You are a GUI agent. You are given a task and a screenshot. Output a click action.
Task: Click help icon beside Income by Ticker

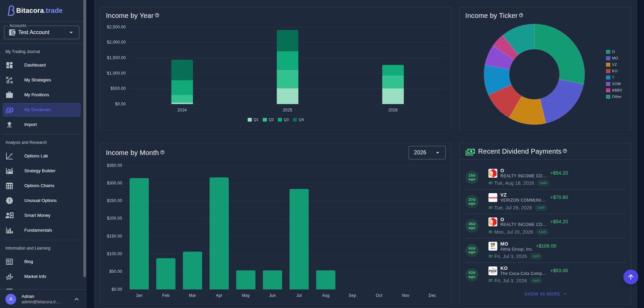(521, 15)
